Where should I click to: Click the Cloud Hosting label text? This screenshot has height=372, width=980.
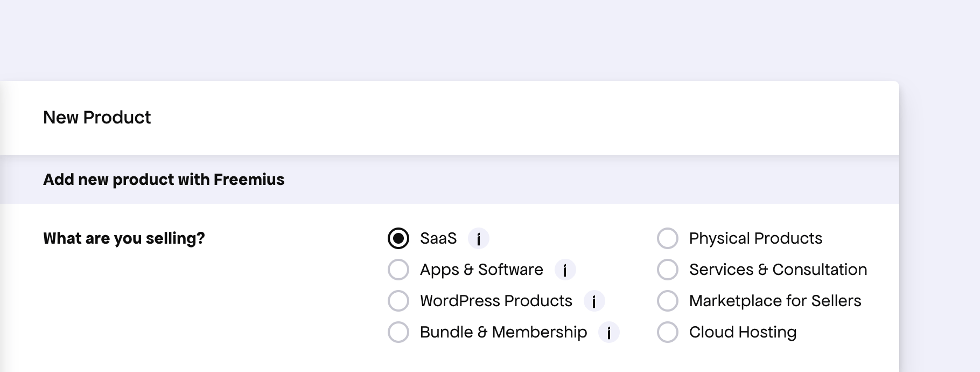743,332
